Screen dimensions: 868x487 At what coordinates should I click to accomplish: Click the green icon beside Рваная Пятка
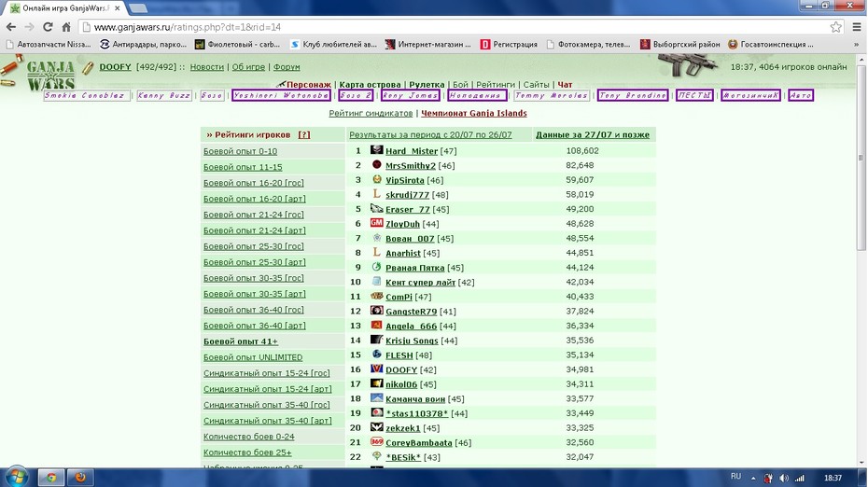click(x=376, y=267)
